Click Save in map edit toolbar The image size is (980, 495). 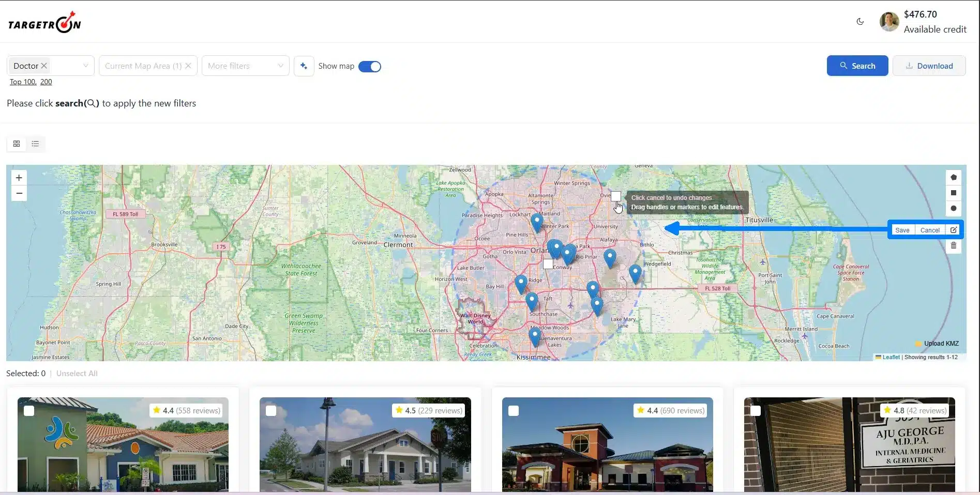coord(902,230)
